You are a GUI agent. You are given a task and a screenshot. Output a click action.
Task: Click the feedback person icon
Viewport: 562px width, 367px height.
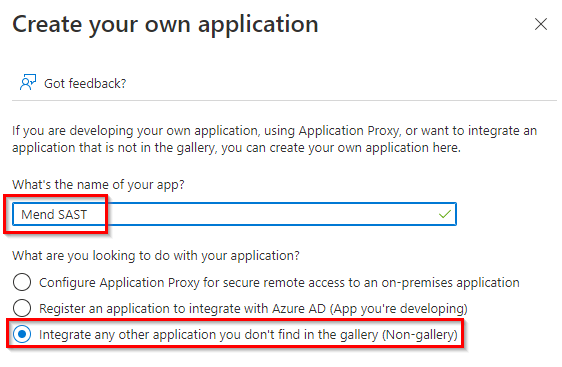pyautogui.click(x=28, y=82)
